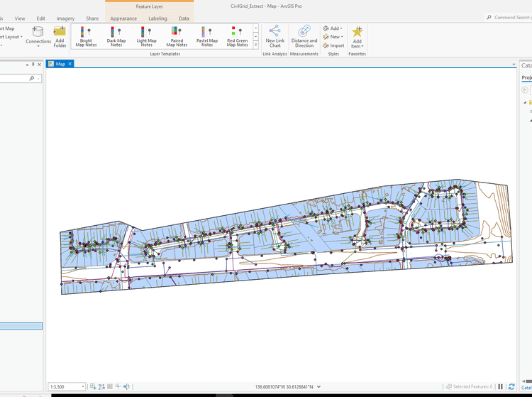Open the Share ribbon tab
The height and width of the screenshot is (397, 532).
point(92,18)
